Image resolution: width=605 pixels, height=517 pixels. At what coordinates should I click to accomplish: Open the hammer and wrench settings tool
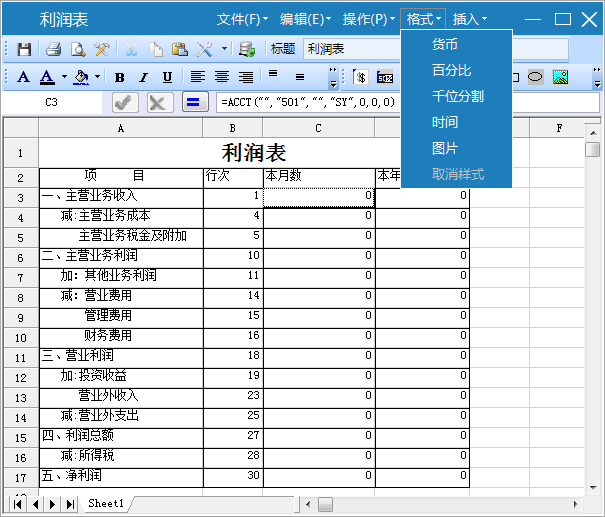(102, 49)
